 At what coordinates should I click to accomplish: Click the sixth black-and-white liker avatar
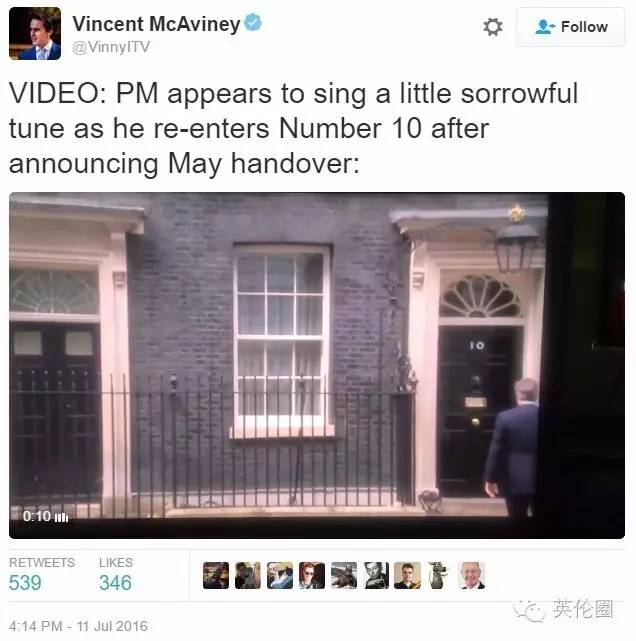tap(376, 576)
